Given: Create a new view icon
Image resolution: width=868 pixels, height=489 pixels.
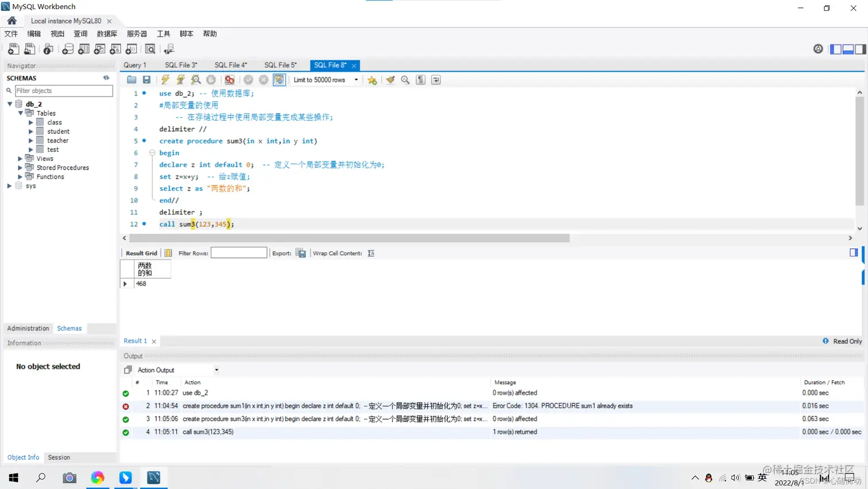Looking at the screenshot, I should 99,49.
